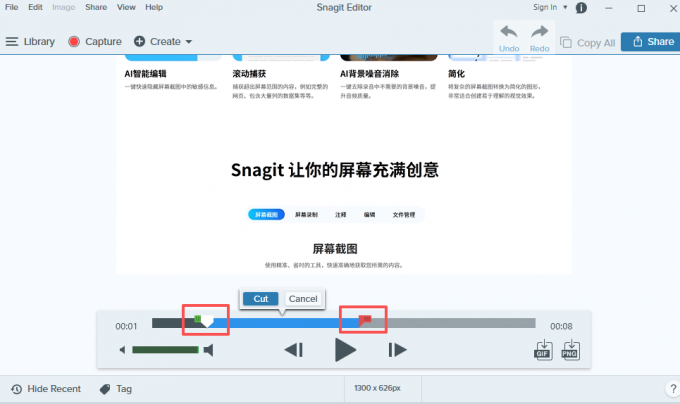680x404 pixels.
Task: Click the low volume speaker icon
Action: [122, 350]
